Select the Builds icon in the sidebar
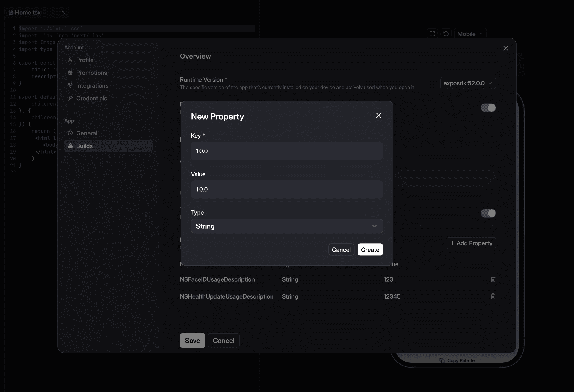The width and height of the screenshot is (574, 392). (71, 146)
